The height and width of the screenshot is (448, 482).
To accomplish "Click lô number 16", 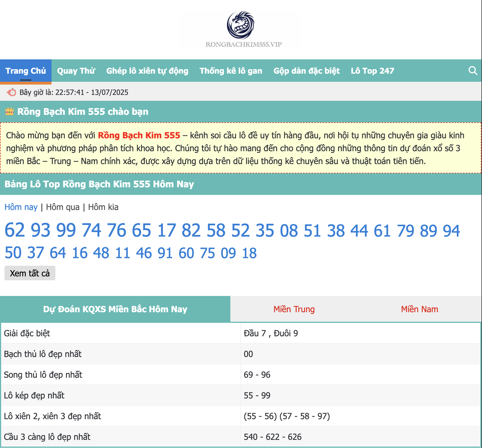I will pos(80,253).
